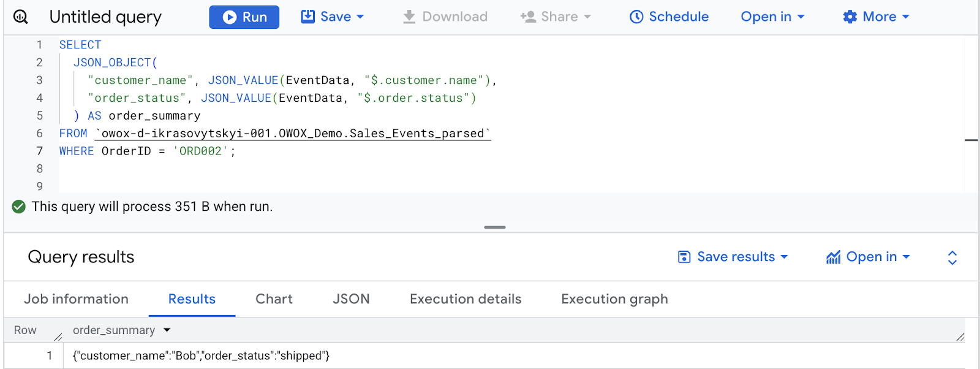Screen dimensions: 980x369
Task: Click the green query validation checkmark icon
Action: coord(19,207)
